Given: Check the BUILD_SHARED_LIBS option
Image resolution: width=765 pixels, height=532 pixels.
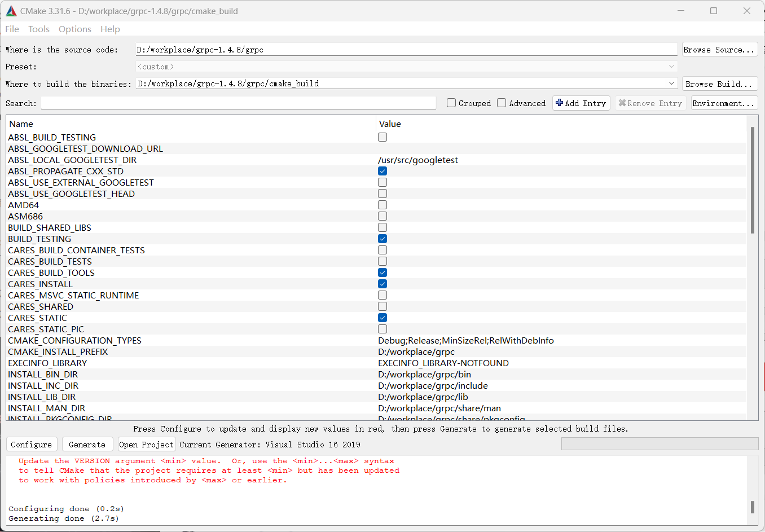Looking at the screenshot, I should point(383,227).
